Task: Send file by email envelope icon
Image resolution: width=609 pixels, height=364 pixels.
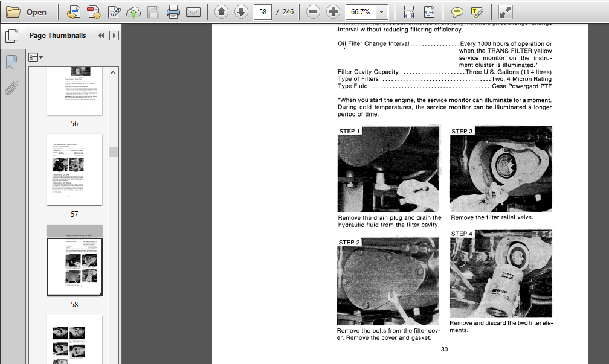Action: tap(193, 13)
